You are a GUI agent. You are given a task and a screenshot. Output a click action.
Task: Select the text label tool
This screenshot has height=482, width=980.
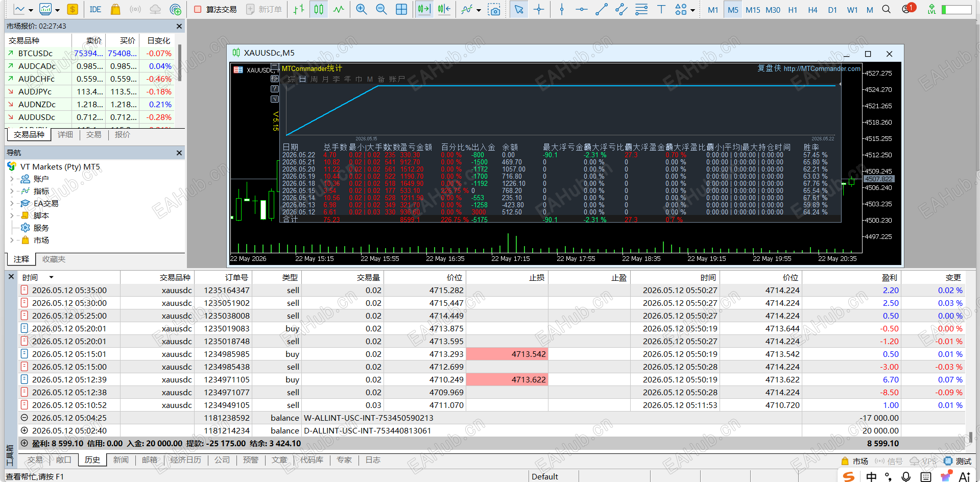tap(661, 9)
